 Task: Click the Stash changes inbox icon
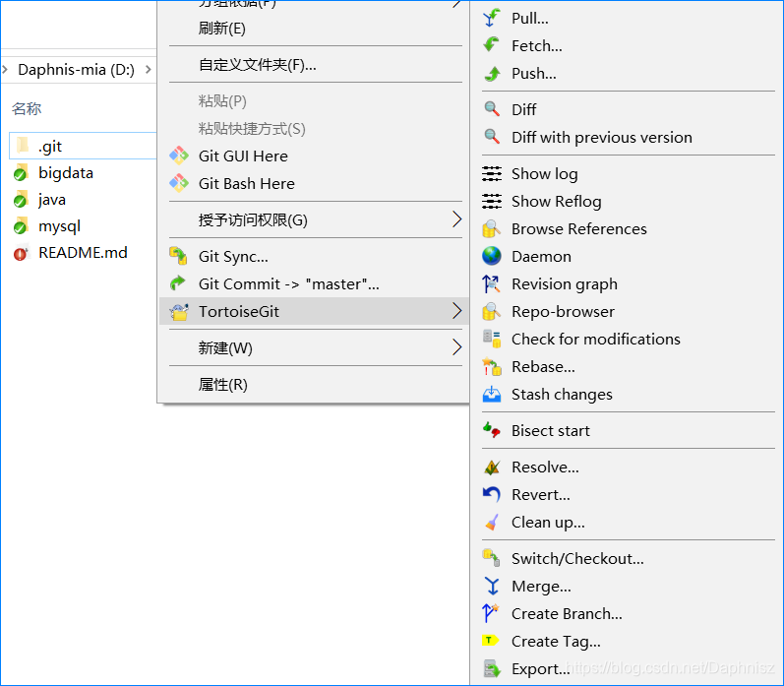pos(492,395)
